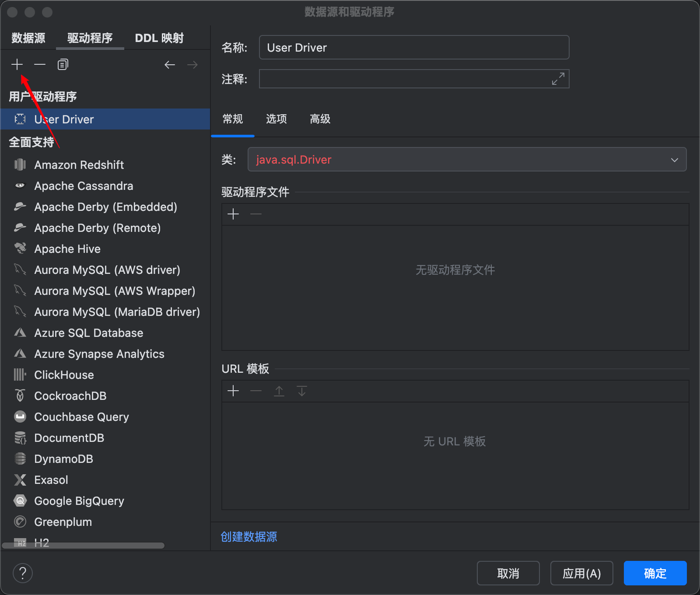Open the help question mark button
The height and width of the screenshot is (595, 700).
click(x=23, y=573)
